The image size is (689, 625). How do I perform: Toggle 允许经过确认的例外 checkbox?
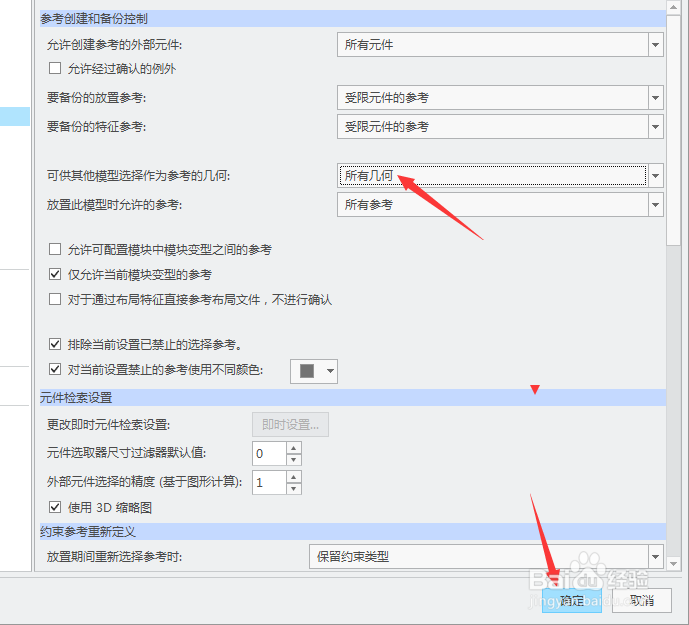(x=55, y=68)
